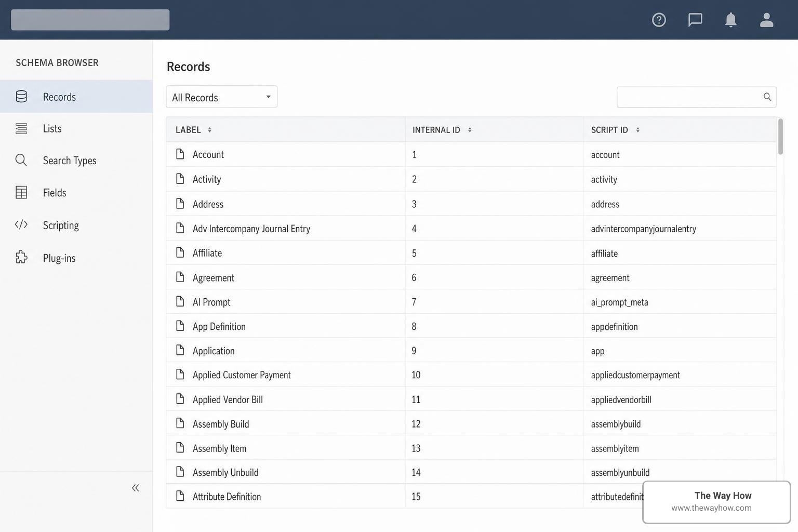Click the document icon beside Account
This screenshot has height=532, width=798.
click(180, 154)
